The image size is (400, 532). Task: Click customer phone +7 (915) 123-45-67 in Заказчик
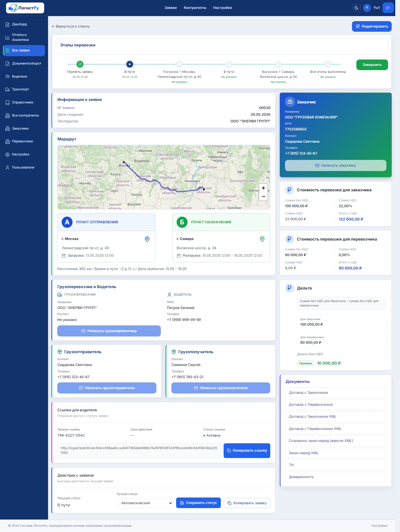click(x=301, y=154)
